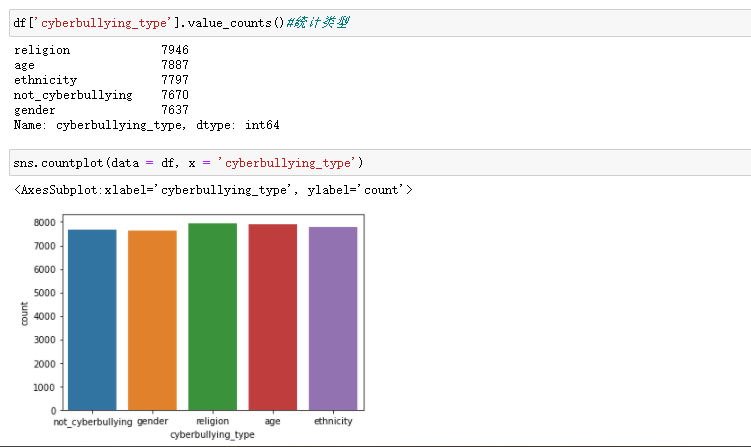The image size is (751, 447).
Task: Click the green religion bar
Action: (x=213, y=317)
